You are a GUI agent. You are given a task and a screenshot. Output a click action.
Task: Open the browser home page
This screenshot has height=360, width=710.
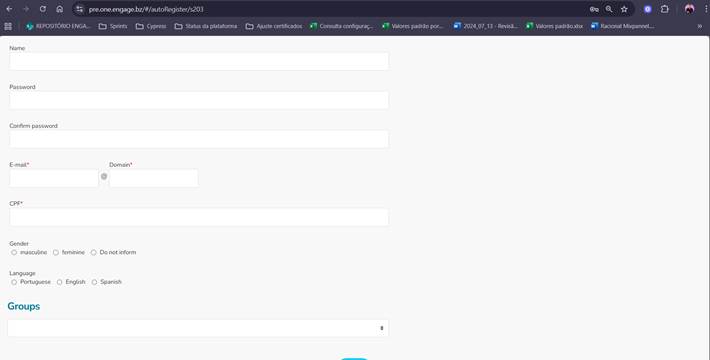click(x=59, y=9)
